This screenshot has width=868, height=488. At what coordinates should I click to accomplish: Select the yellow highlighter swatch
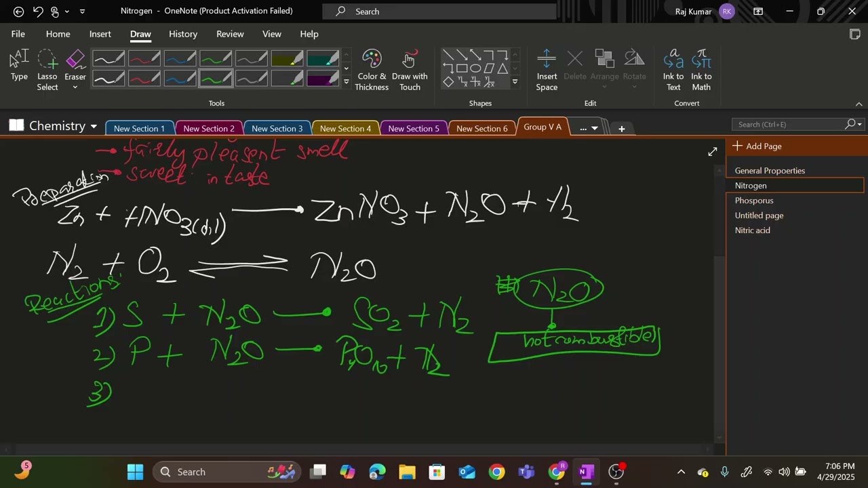288,60
